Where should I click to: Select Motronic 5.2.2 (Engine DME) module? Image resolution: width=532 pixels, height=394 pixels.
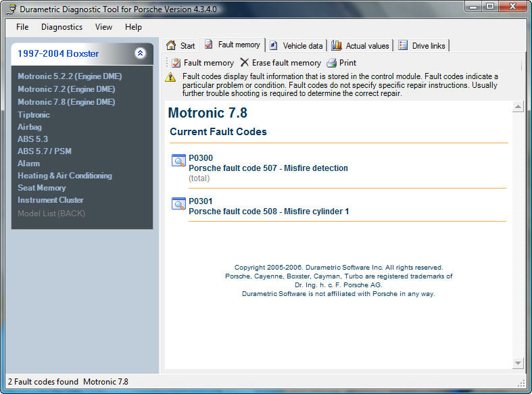point(70,76)
